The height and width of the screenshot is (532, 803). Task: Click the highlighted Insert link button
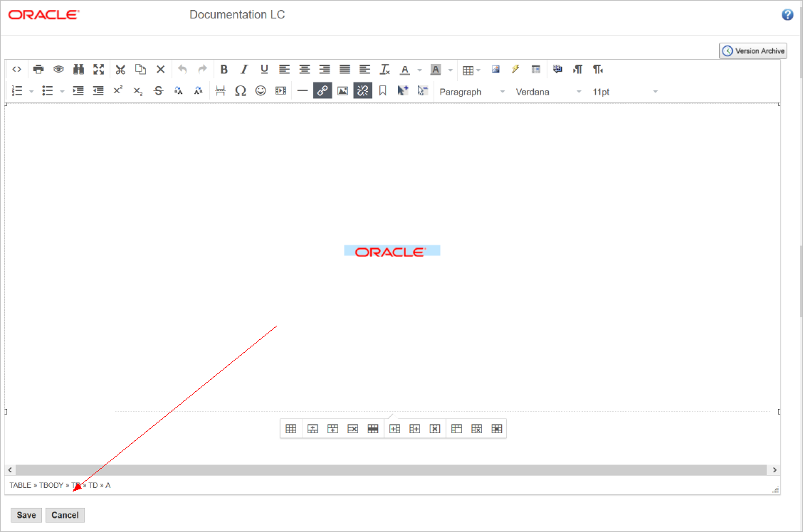(322, 91)
